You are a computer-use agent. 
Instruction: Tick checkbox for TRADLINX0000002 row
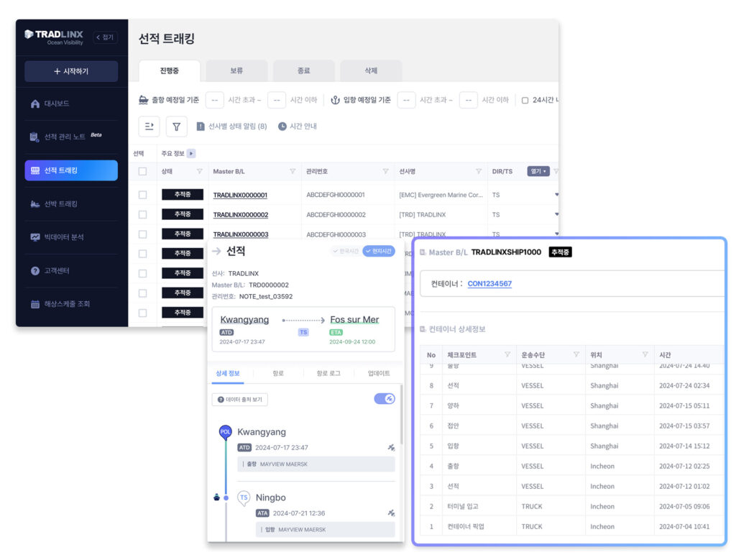tap(143, 214)
